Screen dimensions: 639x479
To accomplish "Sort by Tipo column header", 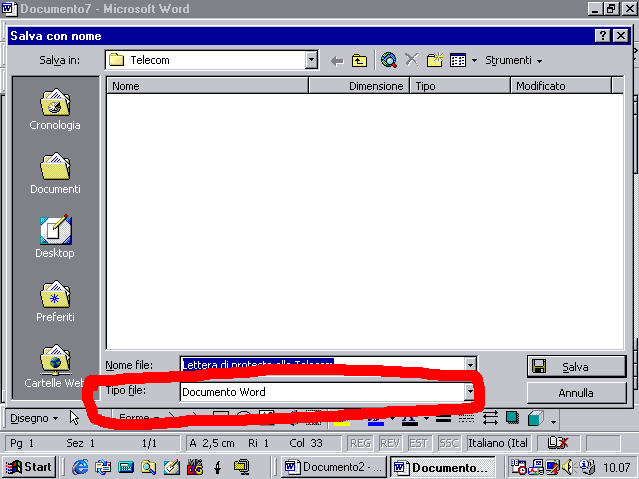I will point(460,86).
